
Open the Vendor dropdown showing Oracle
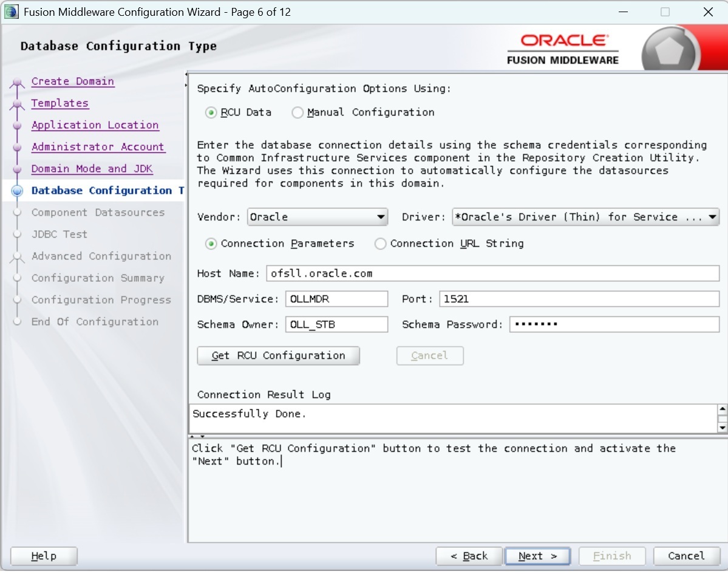pyautogui.click(x=318, y=217)
